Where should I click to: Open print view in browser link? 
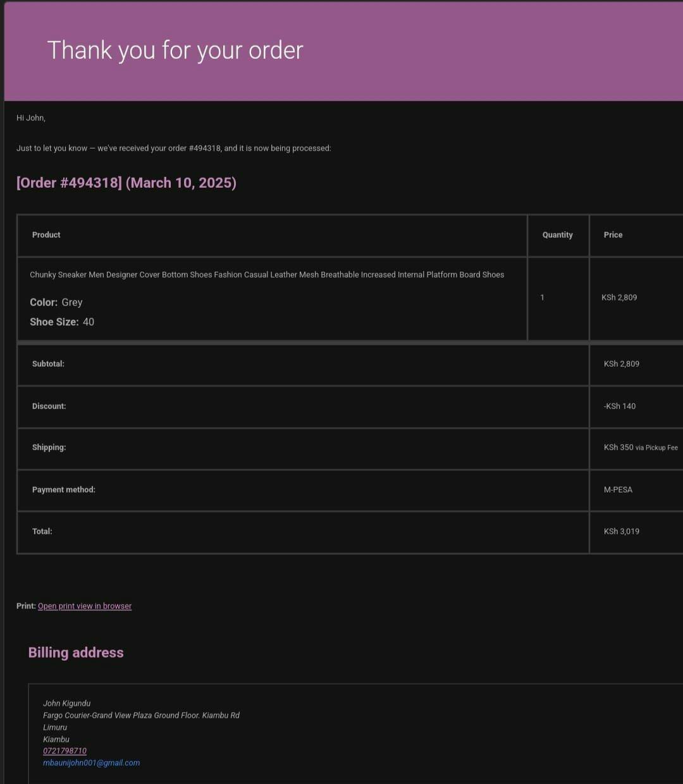[85, 606]
